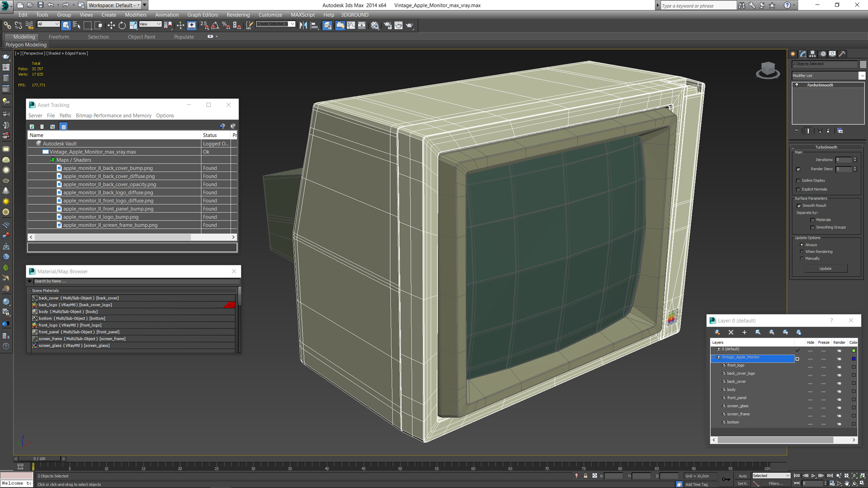Open the Selected key filter dropdown
The height and width of the screenshot is (488, 868).
click(771, 476)
